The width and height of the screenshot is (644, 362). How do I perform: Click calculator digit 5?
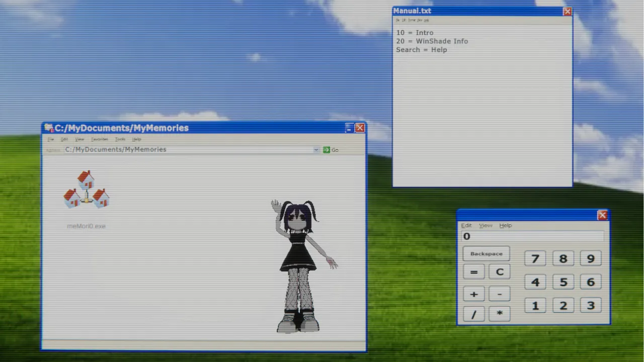pyautogui.click(x=563, y=282)
